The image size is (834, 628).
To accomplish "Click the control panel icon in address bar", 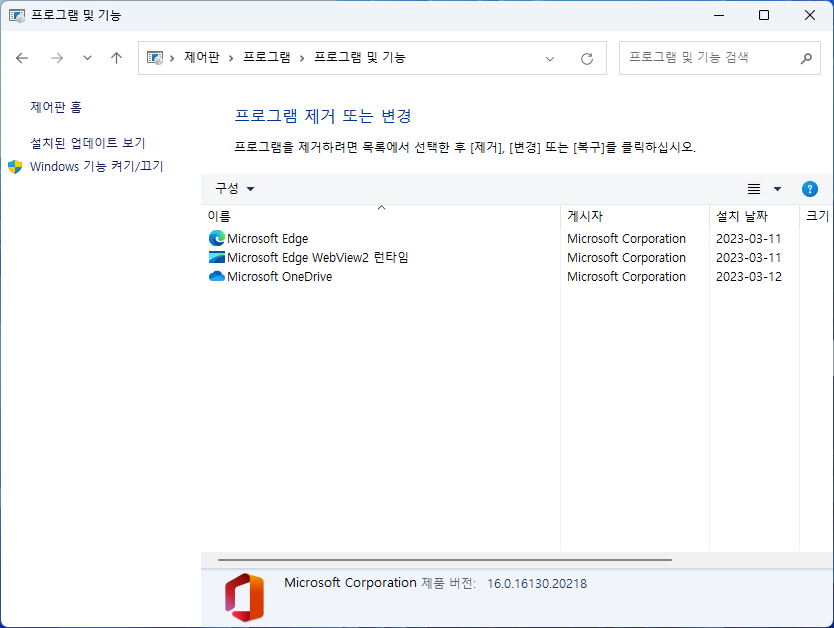I will click(155, 58).
